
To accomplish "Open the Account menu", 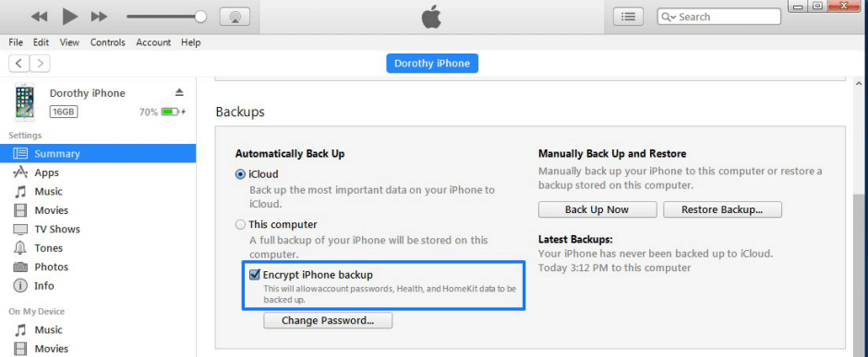I will coord(153,42).
